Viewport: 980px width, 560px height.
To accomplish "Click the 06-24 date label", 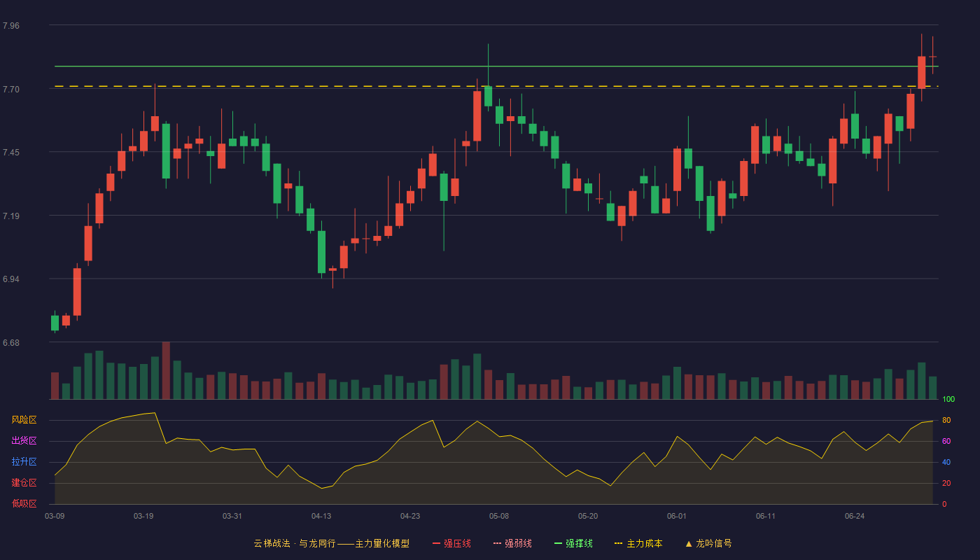I will click(x=855, y=516).
